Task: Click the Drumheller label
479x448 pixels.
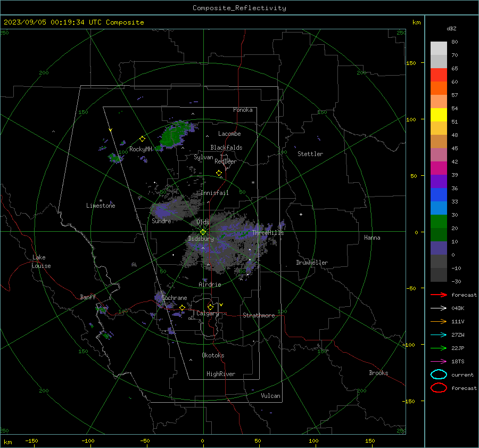Action: (x=311, y=263)
